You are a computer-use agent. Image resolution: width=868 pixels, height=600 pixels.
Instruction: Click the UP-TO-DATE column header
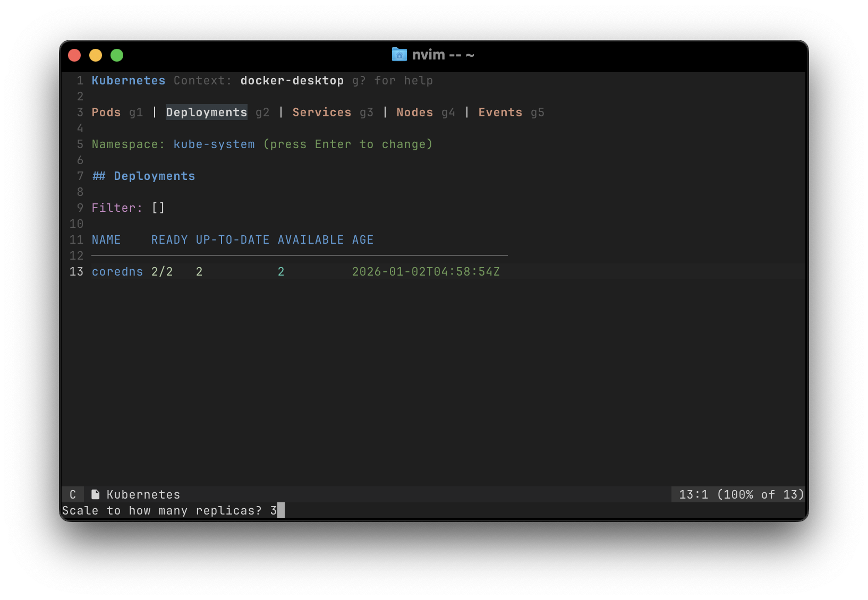coord(233,240)
